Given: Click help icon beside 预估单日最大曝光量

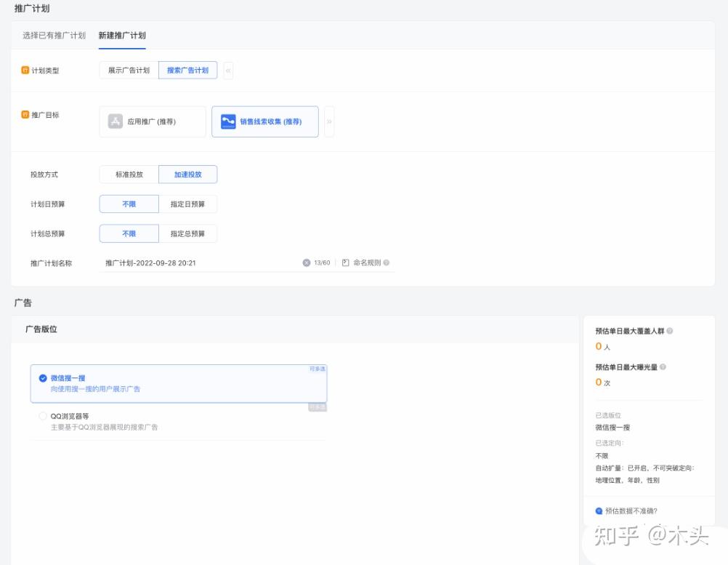Looking at the screenshot, I should [x=663, y=367].
